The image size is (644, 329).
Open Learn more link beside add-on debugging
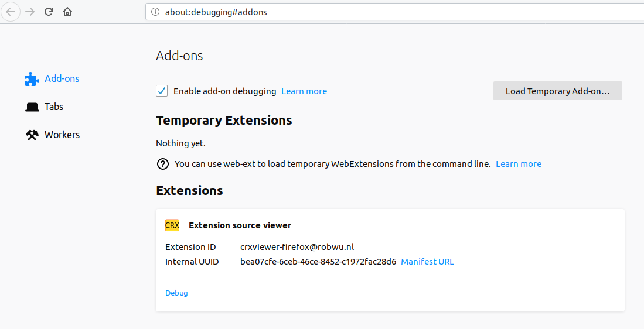click(x=304, y=91)
